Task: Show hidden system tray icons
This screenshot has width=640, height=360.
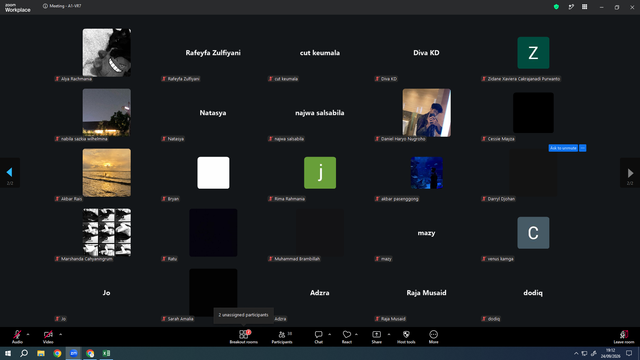Action: [576, 353]
